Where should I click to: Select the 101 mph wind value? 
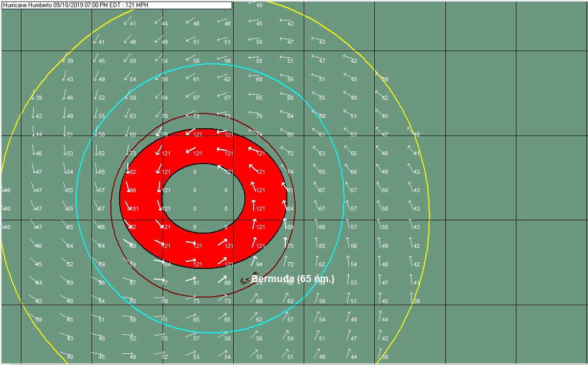coord(134,209)
